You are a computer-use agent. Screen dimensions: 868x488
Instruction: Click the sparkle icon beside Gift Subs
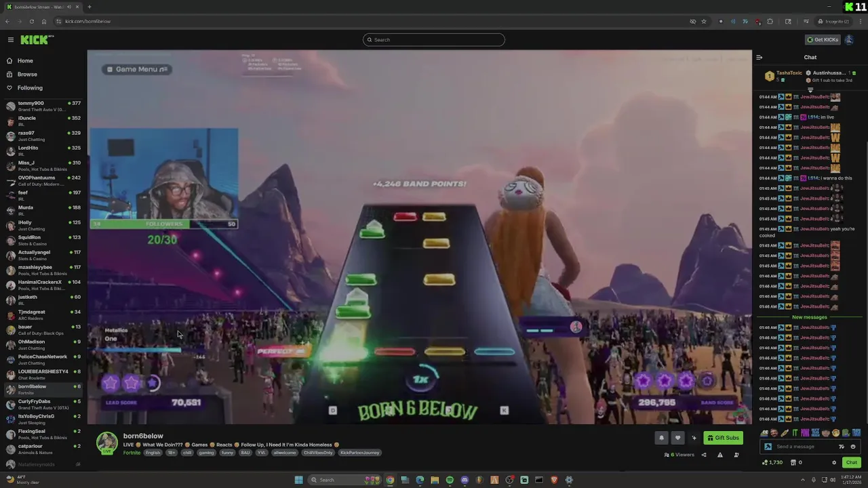tap(694, 438)
